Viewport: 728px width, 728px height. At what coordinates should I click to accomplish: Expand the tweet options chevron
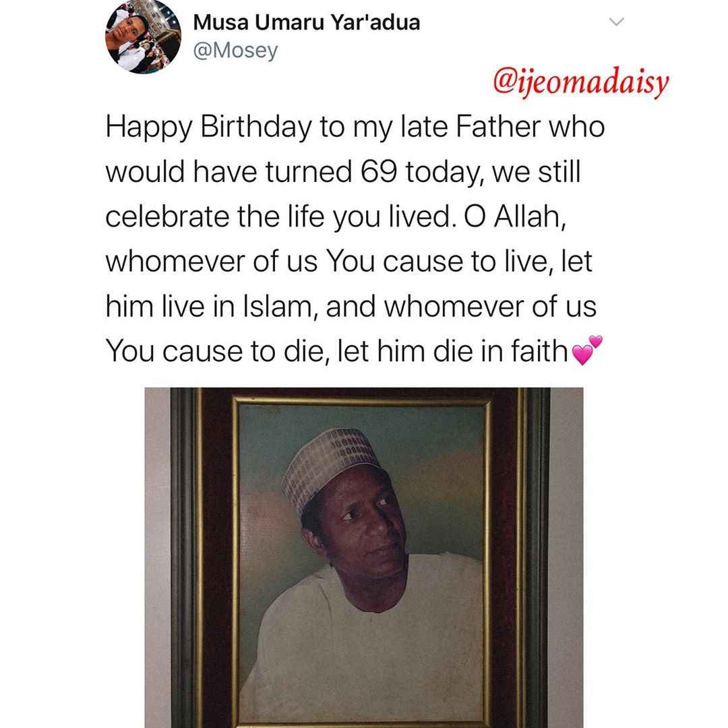coord(616,22)
